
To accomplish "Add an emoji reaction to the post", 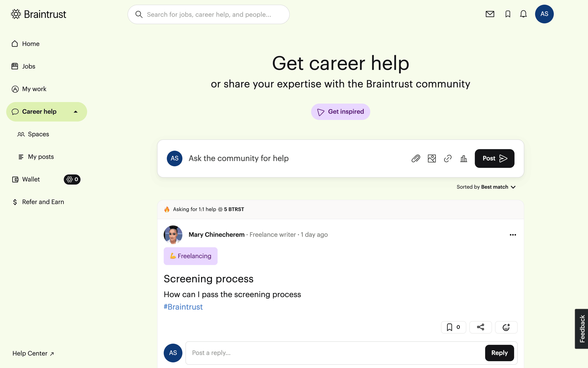I will (506, 327).
